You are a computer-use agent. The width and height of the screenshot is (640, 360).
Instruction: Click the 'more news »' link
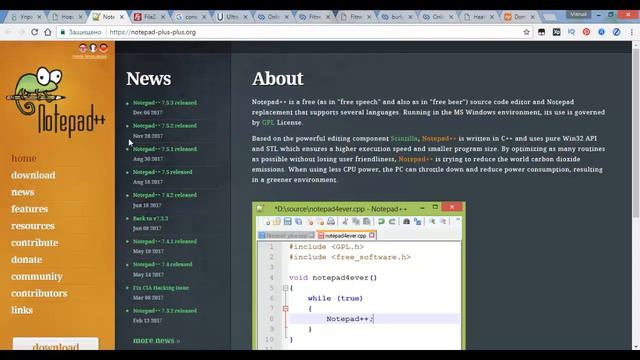pos(156,340)
